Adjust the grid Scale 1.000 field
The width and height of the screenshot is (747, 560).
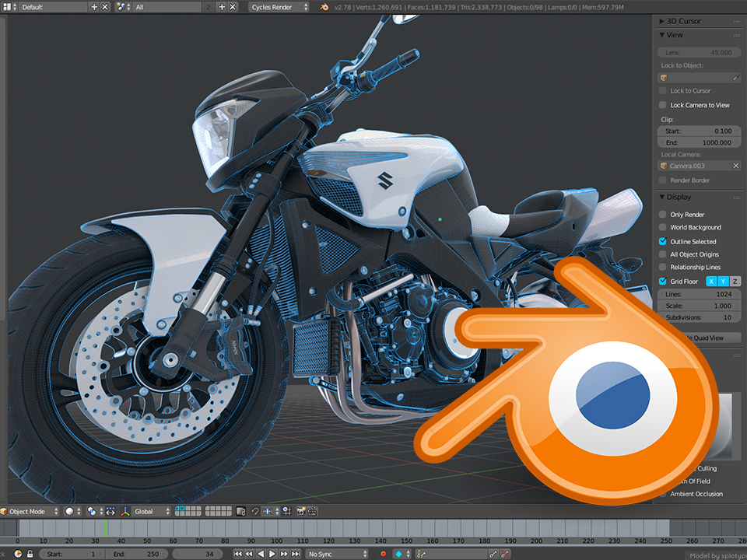(x=699, y=306)
